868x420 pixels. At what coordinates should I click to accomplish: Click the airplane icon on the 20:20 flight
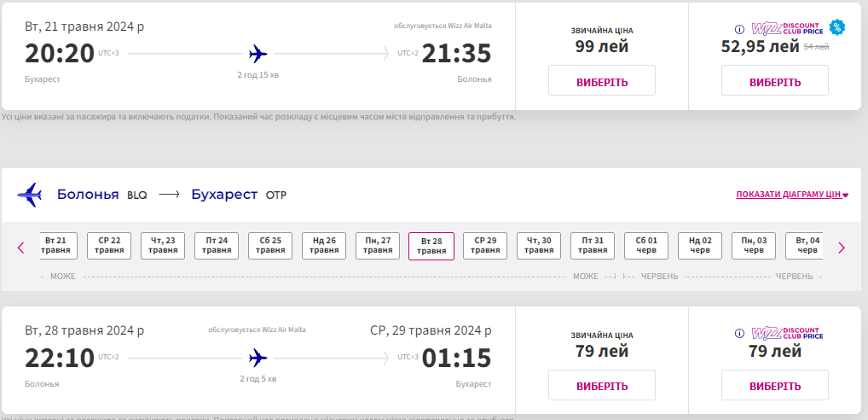(x=258, y=55)
